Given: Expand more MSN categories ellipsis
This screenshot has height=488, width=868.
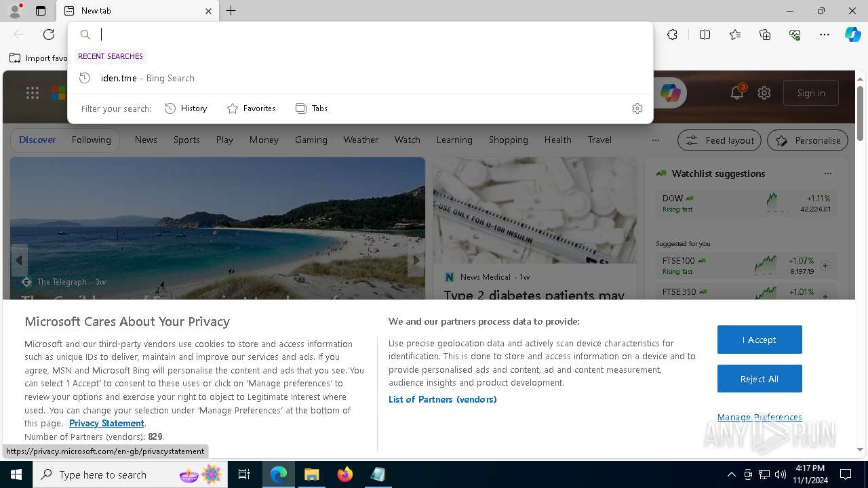Looking at the screenshot, I should [x=655, y=140].
